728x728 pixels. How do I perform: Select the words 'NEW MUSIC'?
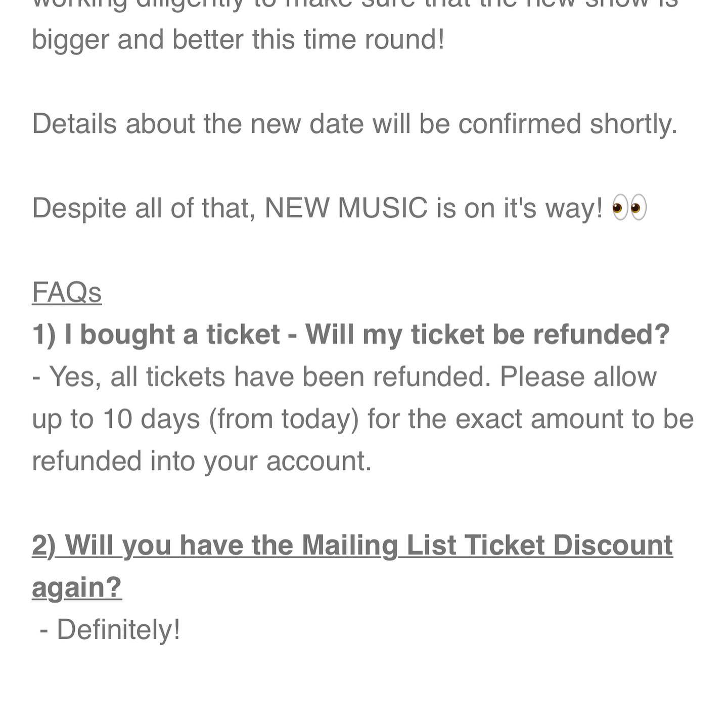click(x=346, y=208)
